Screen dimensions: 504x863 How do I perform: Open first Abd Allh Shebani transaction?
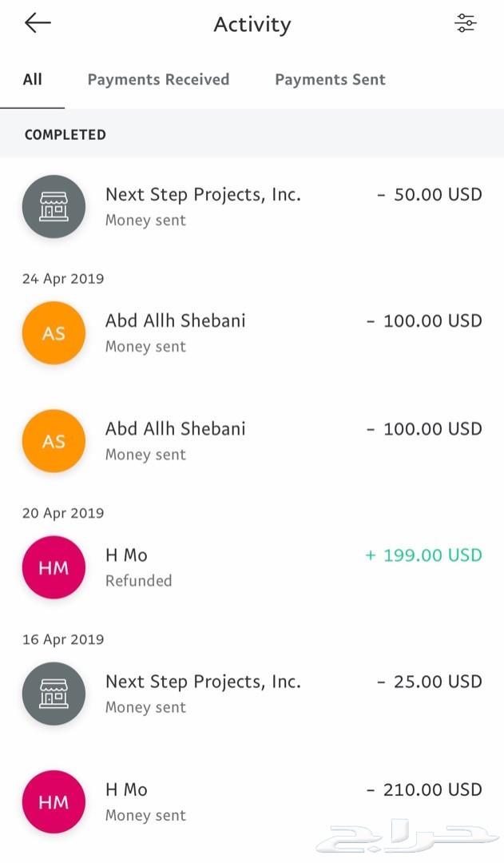coord(252,333)
